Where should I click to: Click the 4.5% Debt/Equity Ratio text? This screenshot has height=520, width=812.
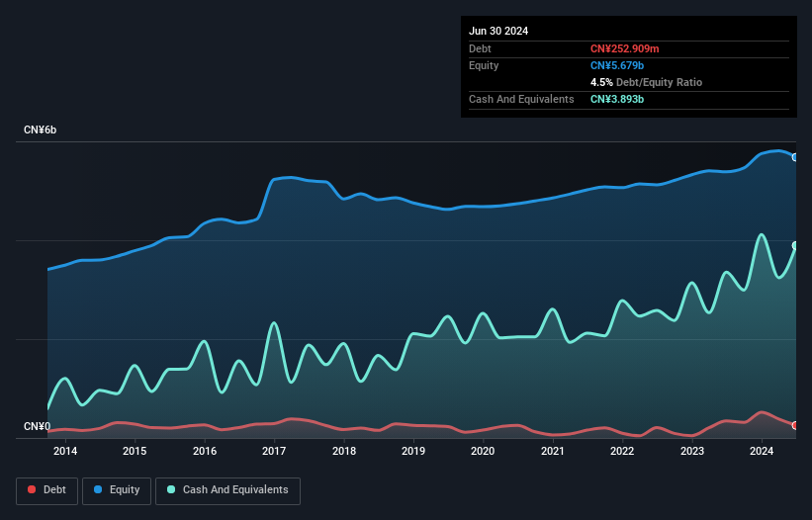tap(646, 82)
